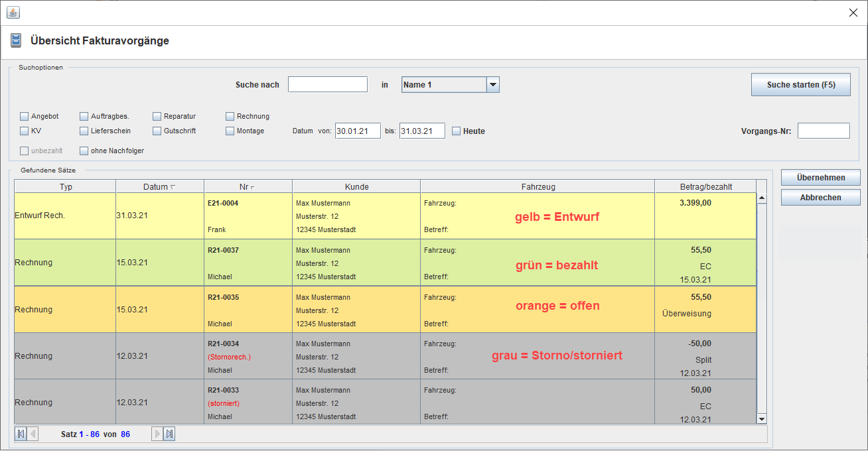Click the results table vertical scrollbar track
This screenshot has width=868, height=451.
[762, 308]
